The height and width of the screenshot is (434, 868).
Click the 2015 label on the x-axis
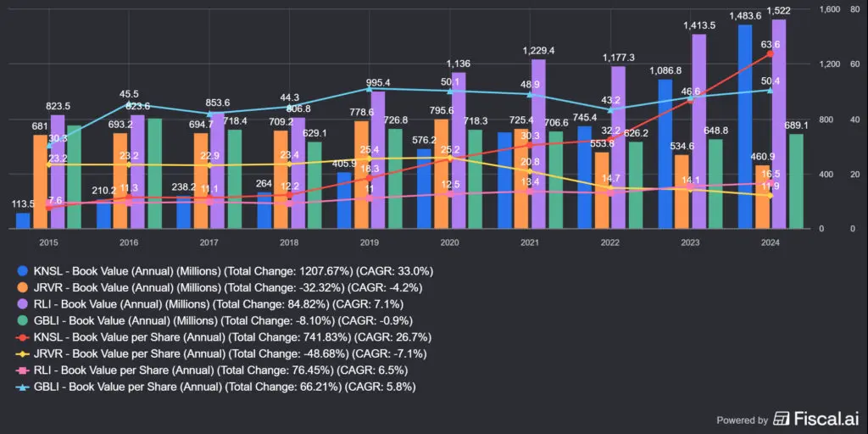49,242
